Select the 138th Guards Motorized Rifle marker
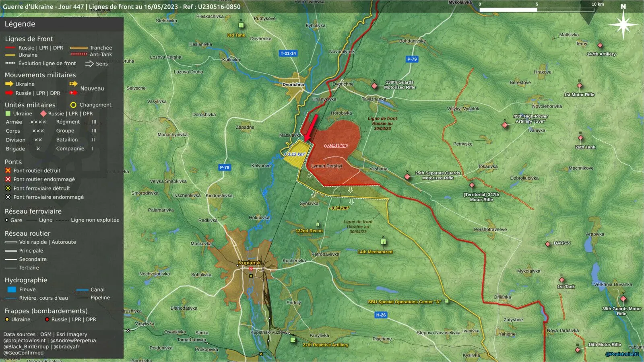Image resolution: width=644 pixels, height=362 pixels. point(374,86)
